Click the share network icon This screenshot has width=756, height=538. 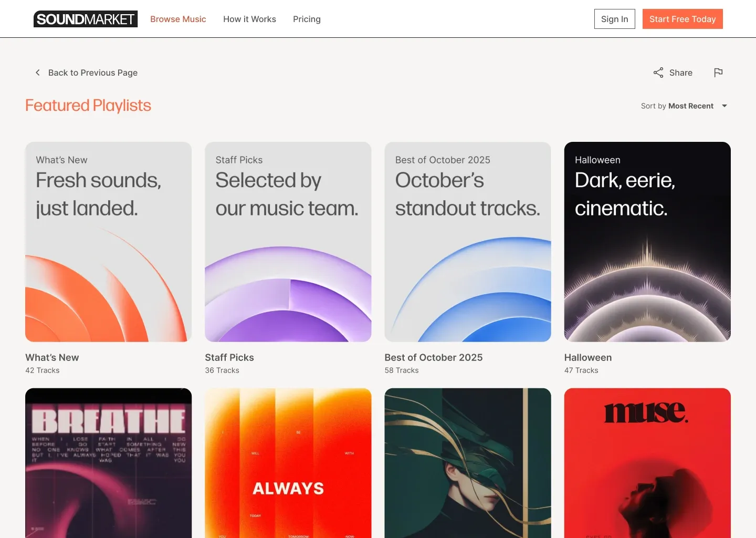pos(658,73)
